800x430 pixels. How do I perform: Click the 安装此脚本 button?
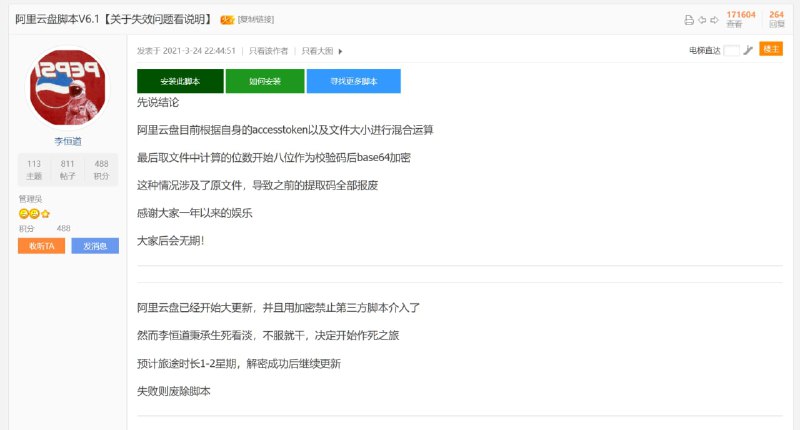point(180,81)
